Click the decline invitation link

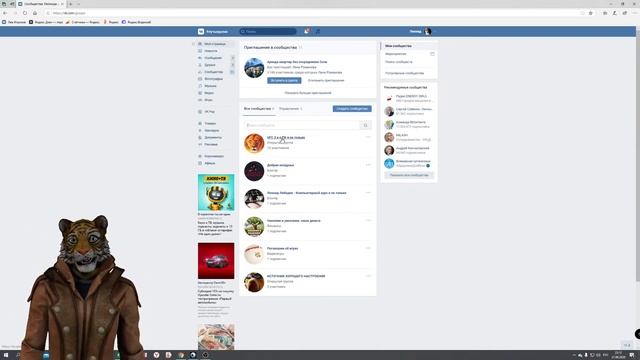[326, 80]
